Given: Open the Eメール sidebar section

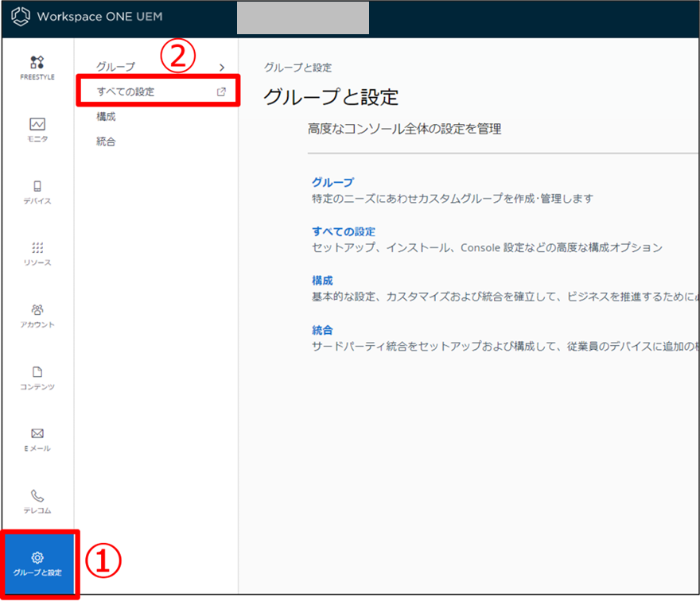Looking at the screenshot, I should coord(37,440).
